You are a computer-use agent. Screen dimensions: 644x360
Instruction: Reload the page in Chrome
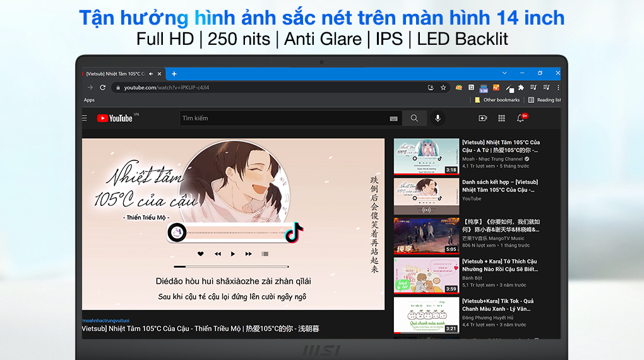(x=103, y=87)
